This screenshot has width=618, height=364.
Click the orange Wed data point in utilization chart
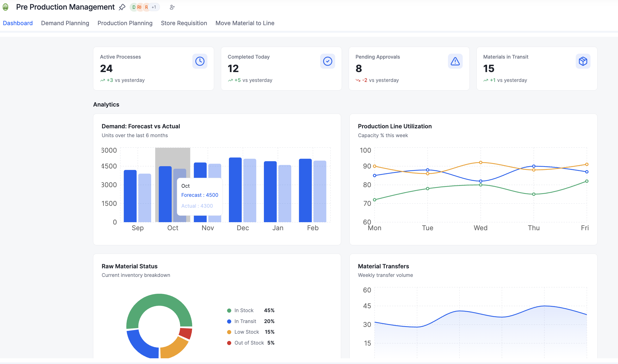[481, 163]
